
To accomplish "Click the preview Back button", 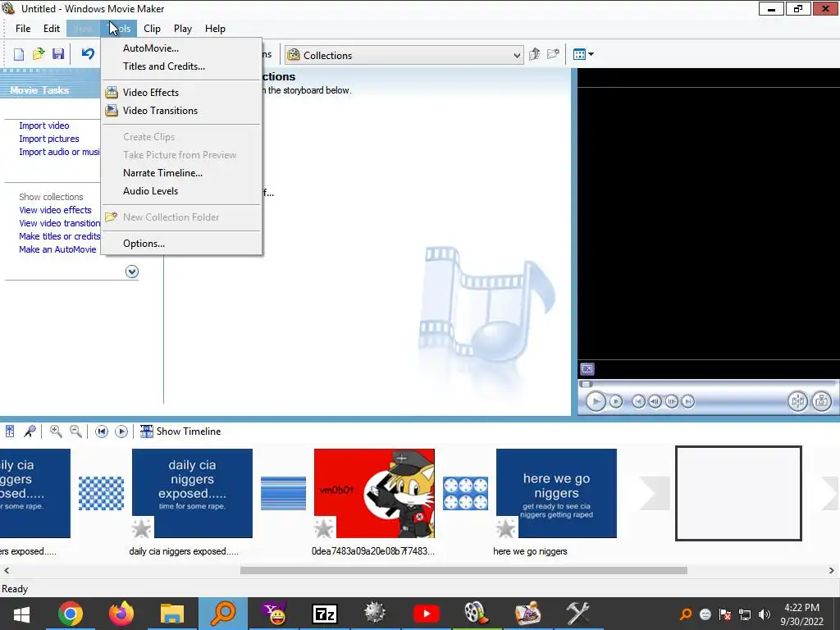I will (x=638, y=401).
